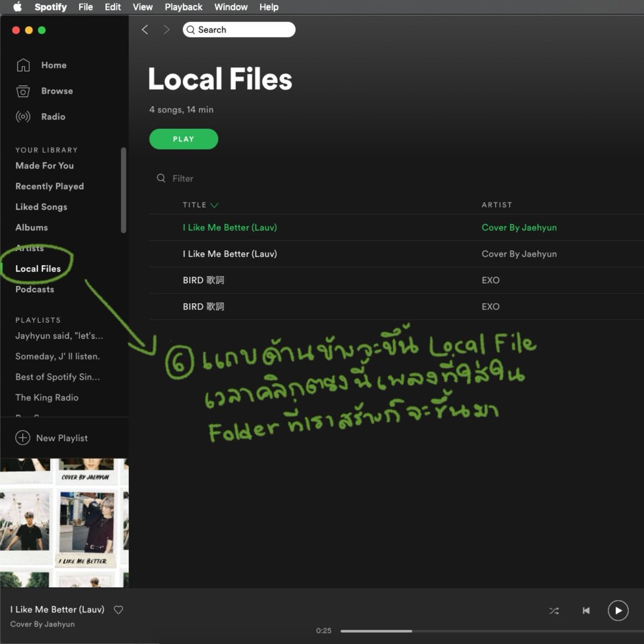This screenshot has width=644, height=644.
Task: Open Made For You library section
Action: [45, 165]
